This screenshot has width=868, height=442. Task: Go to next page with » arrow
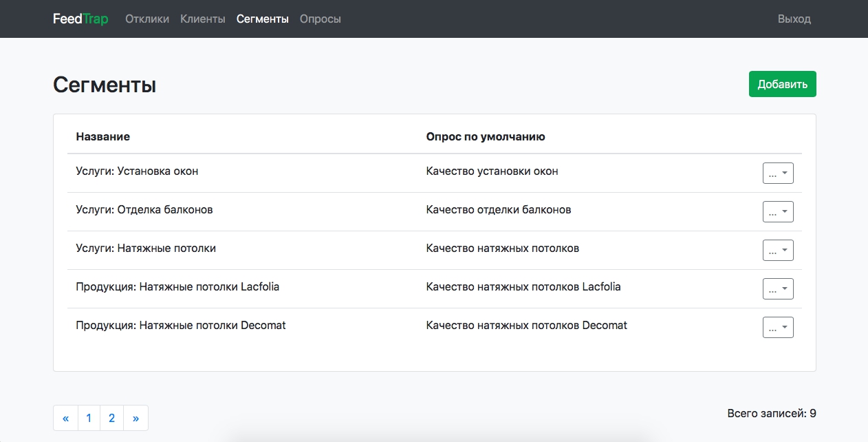coord(135,418)
